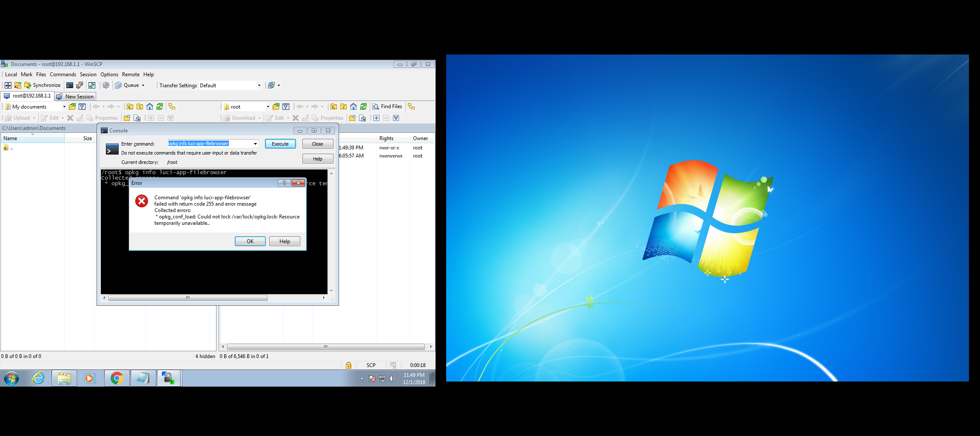Image resolution: width=980 pixels, height=436 pixels.
Task: Sort the local panel by the Name column header
Action: 32,138
